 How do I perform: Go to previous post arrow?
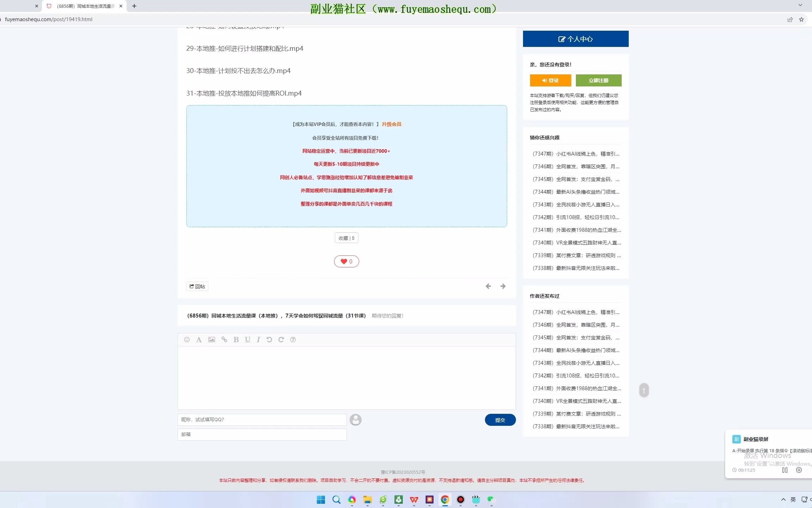click(488, 286)
